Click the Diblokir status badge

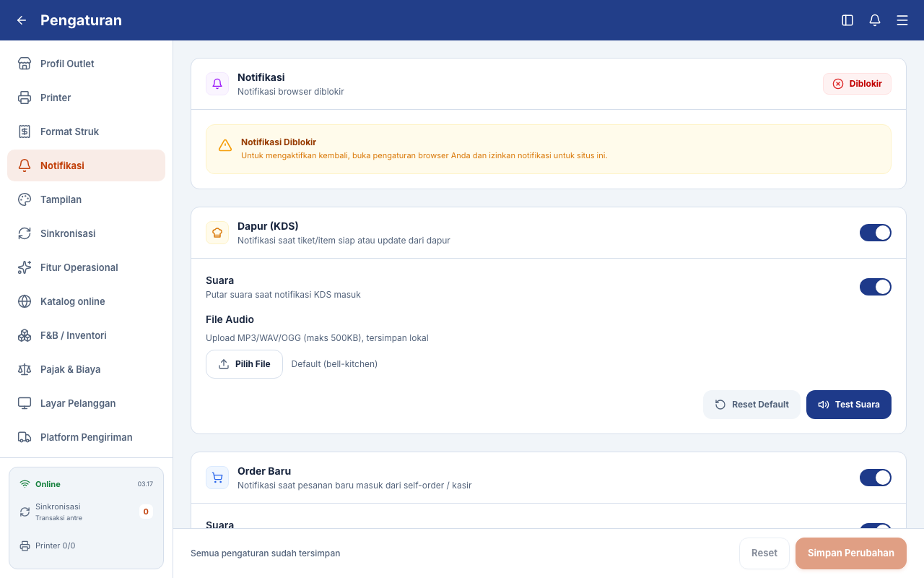coord(858,84)
